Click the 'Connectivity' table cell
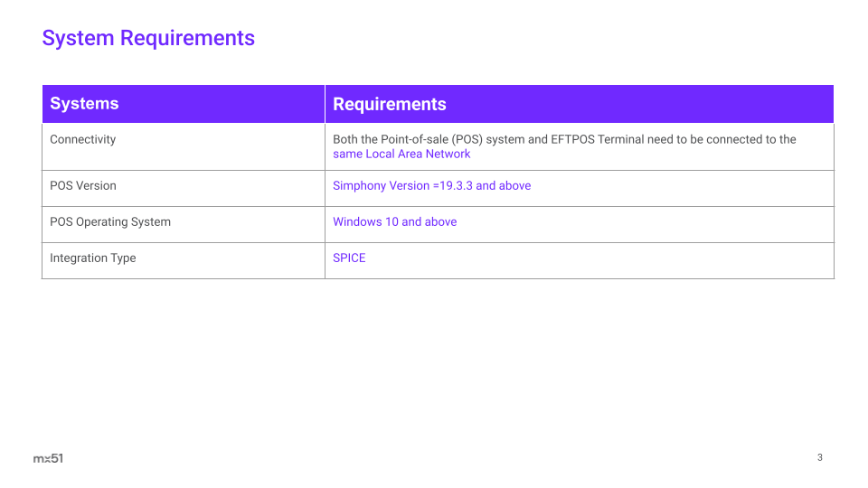 184,146
